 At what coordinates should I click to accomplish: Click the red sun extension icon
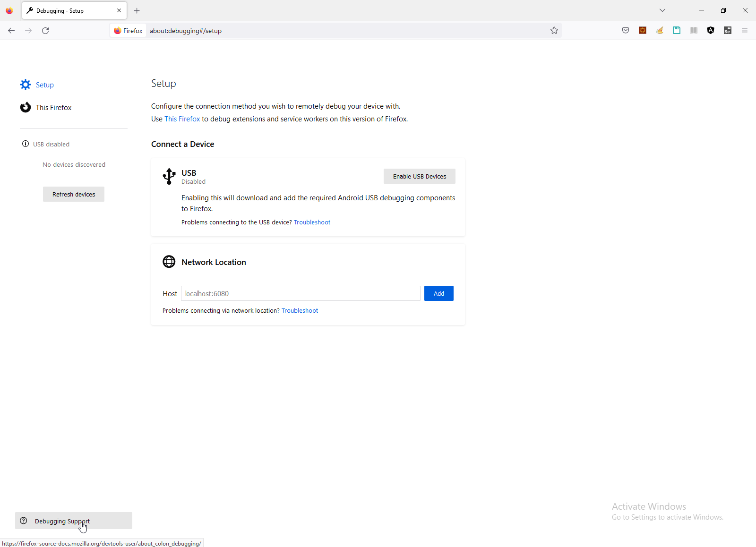click(x=643, y=31)
